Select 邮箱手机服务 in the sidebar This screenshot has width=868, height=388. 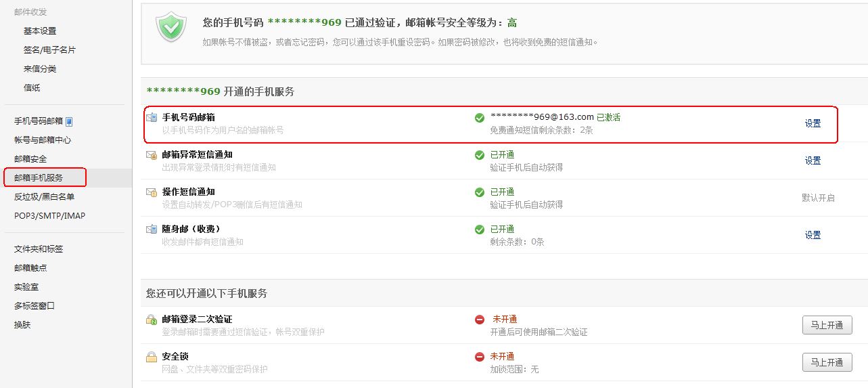tap(45, 177)
